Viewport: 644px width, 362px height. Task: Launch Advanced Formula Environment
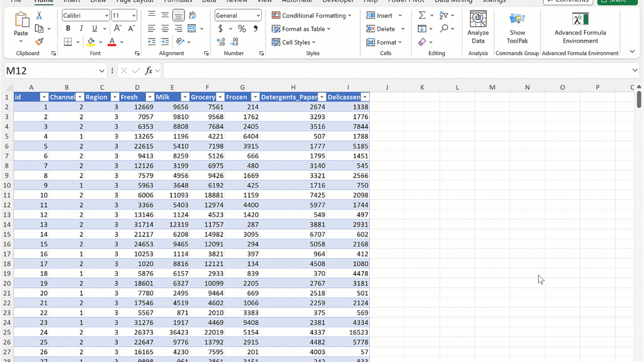click(580, 28)
